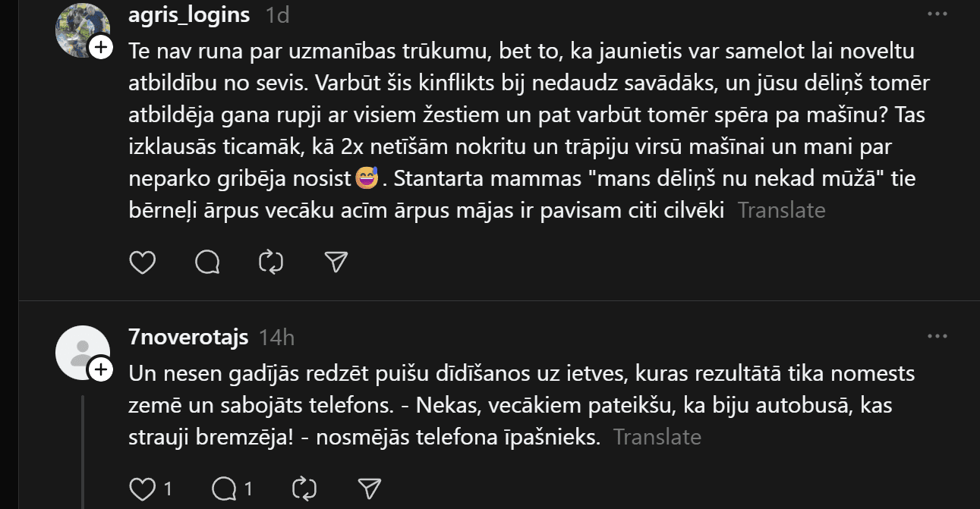Translate the 7noverotajs comment
Image resolution: width=980 pixels, height=509 pixels.
click(x=657, y=437)
